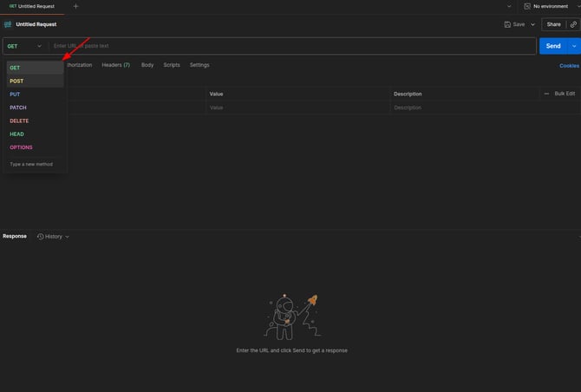Open the Save options dropdown arrow

click(532, 24)
